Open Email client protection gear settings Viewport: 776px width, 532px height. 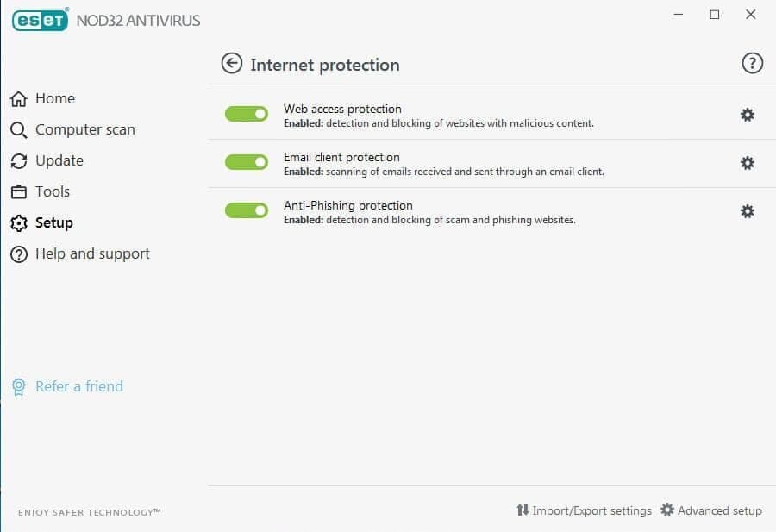747,162
